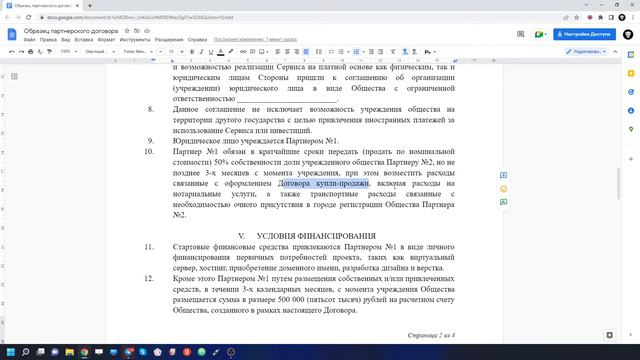This screenshot has height=360, width=640.
Task: Center align the text
Action: pos(287,52)
